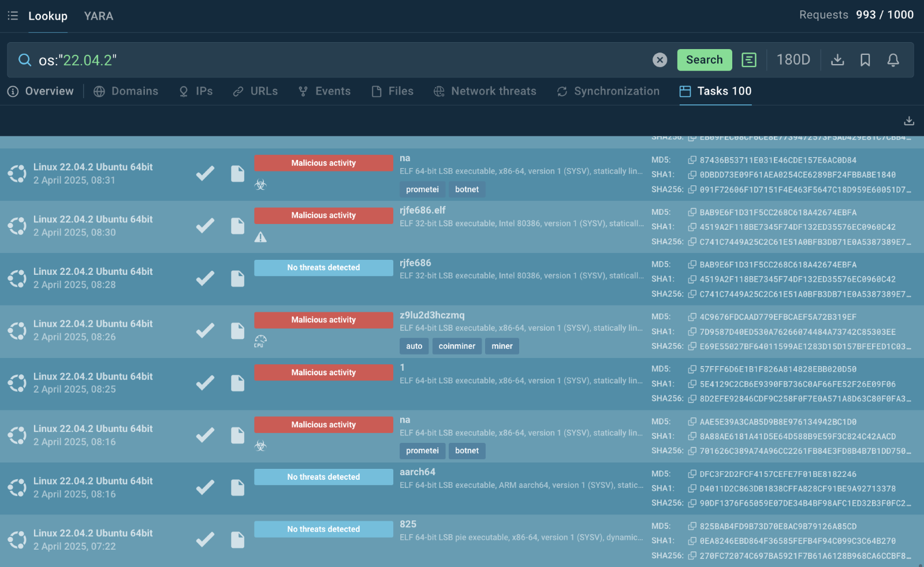Click the warning triangle under Malicious activity

click(260, 237)
